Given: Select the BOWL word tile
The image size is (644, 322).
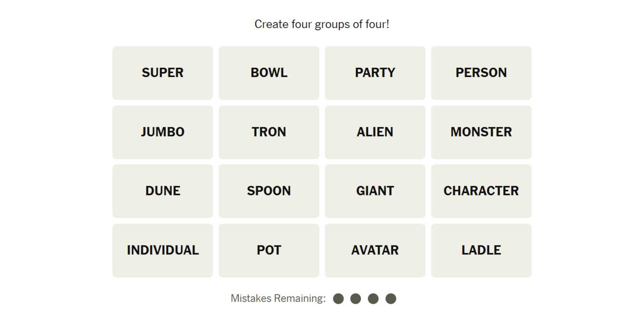Looking at the screenshot, I should coord(269,73).
